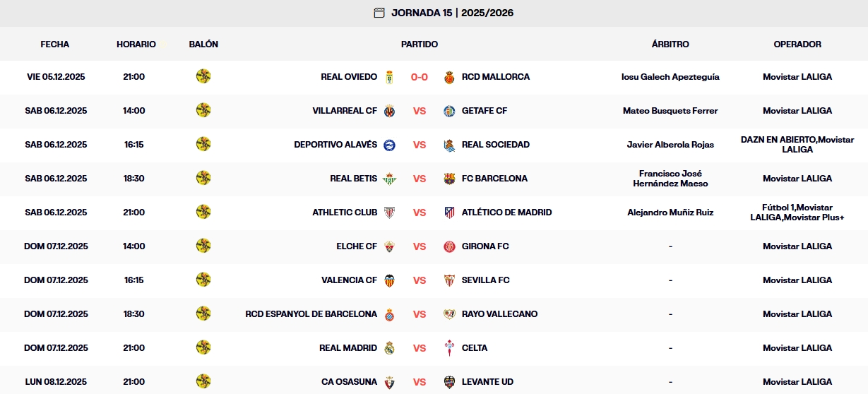
Task: Click the Real Madrid club crest
Action: 389,348
